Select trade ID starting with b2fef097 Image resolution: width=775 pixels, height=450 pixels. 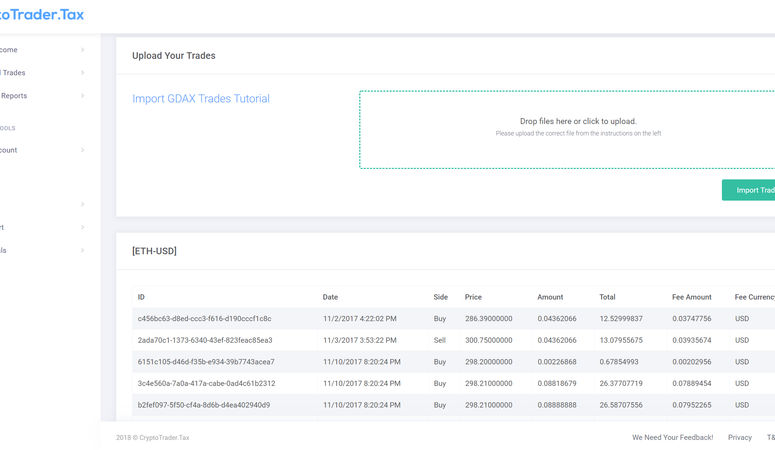click(204, 405)
